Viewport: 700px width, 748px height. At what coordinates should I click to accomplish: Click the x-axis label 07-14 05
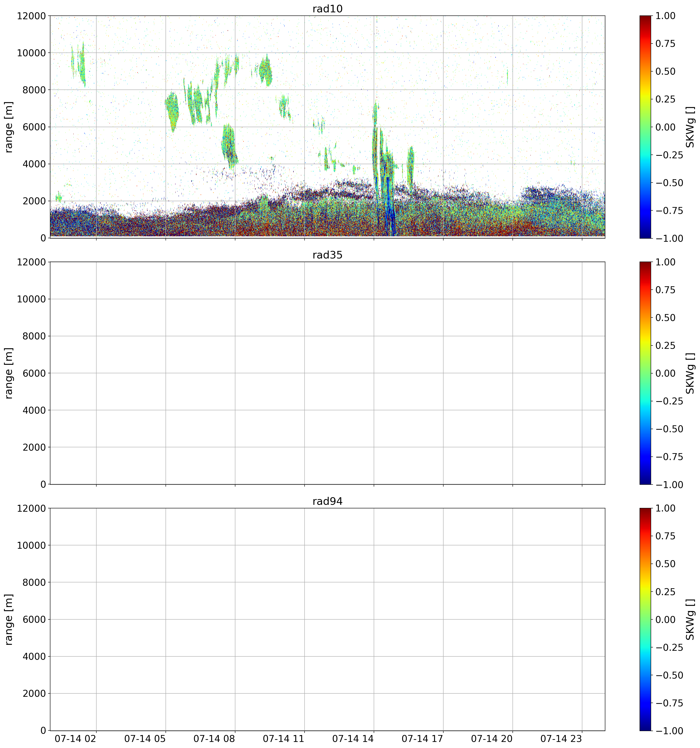click(x=145, y=739)
